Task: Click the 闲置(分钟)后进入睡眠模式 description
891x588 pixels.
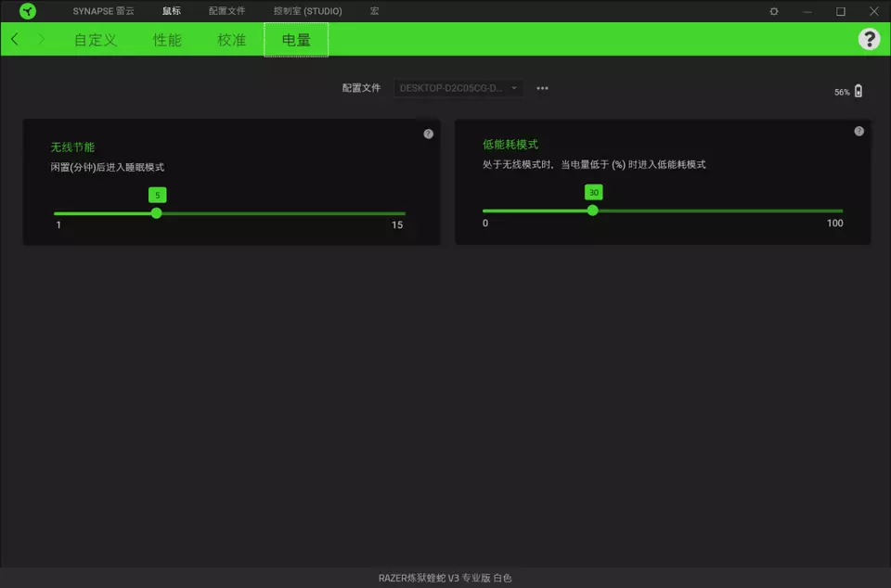Action: (108, 167)
